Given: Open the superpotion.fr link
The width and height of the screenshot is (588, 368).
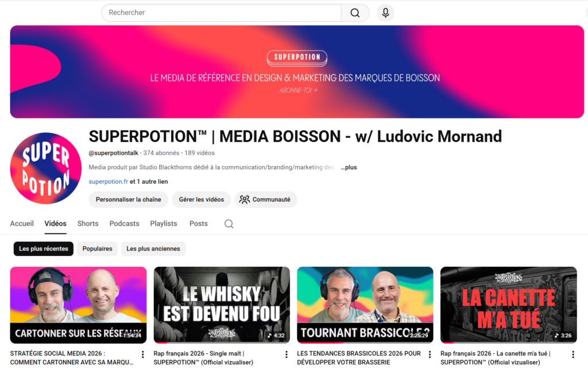Looking at the screenshot, I should tap(109, 181).
